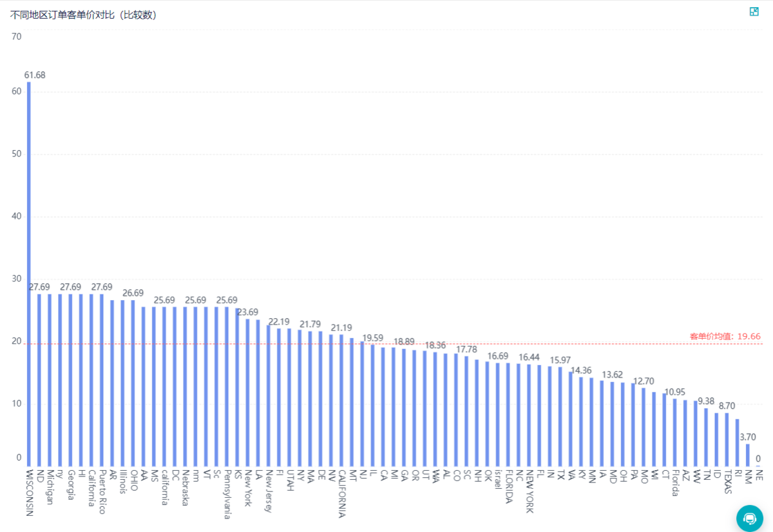Select the Pennsylvania bar
The image size is (773, 532).
[227, 386]
